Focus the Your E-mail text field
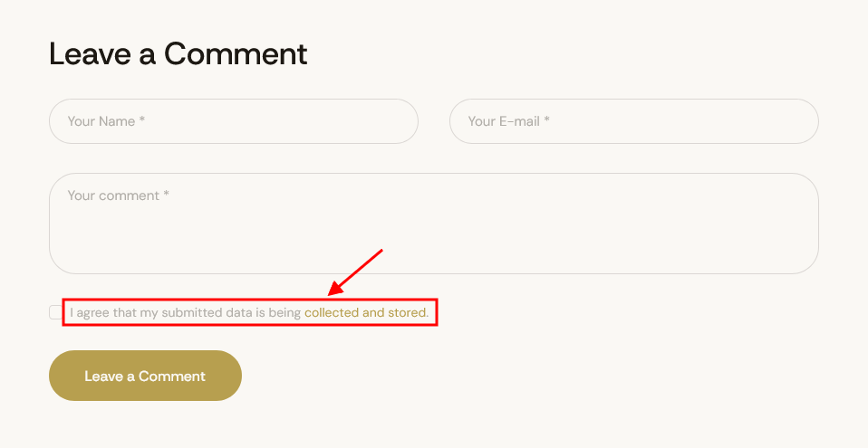Image resolution: width=868 pixels, height=448 pixels. click(x=633, y=121)
